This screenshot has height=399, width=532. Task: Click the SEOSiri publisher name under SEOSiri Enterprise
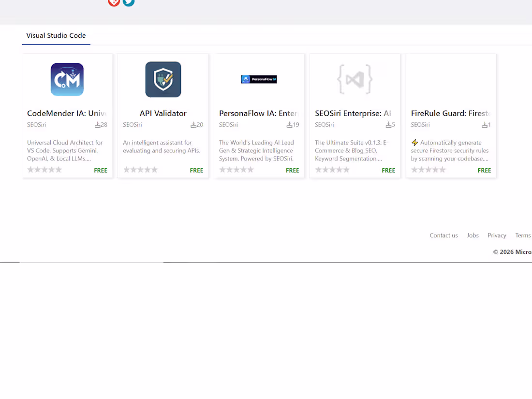[x=324, y=124]
